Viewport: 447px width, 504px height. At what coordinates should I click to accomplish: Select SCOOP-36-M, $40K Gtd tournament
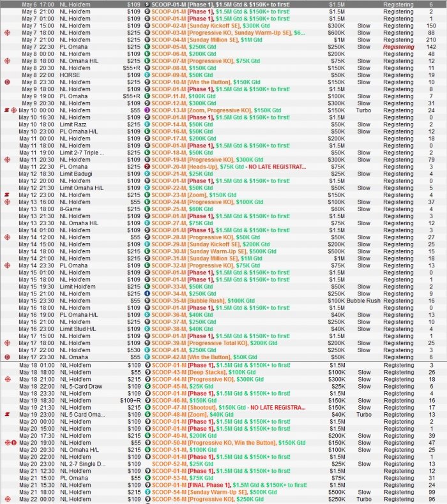coord(182,315)
